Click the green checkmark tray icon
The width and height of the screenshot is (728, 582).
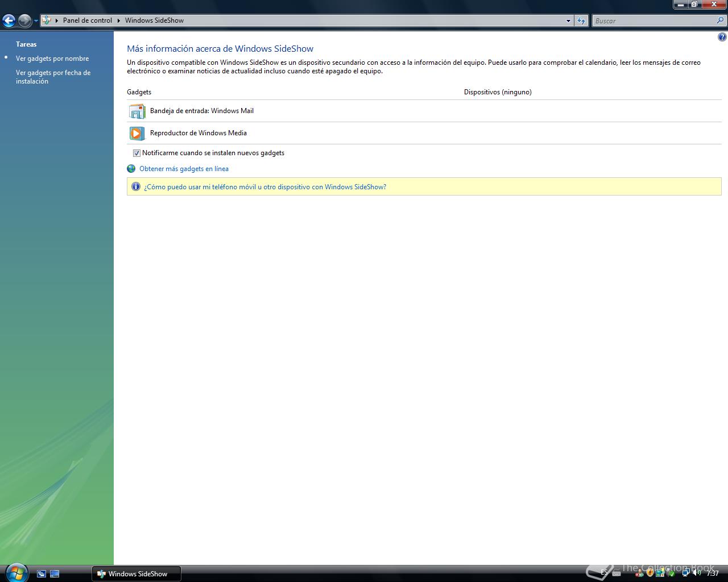672,573
